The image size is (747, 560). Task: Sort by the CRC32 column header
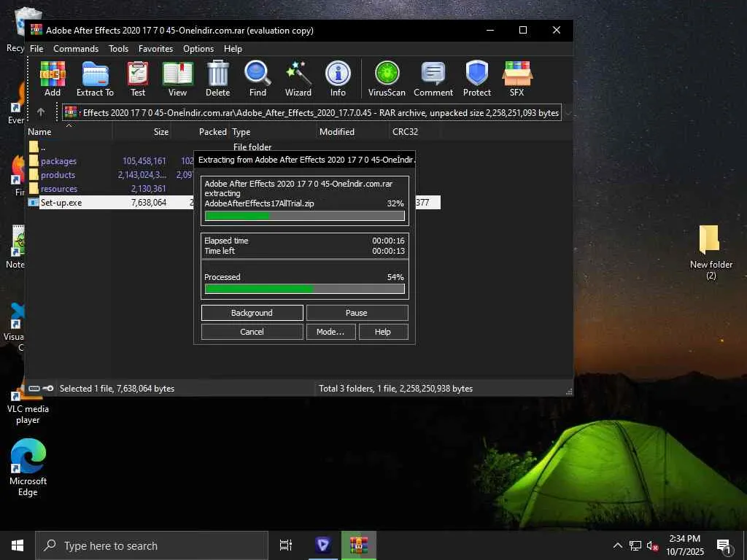coord(414,132)
